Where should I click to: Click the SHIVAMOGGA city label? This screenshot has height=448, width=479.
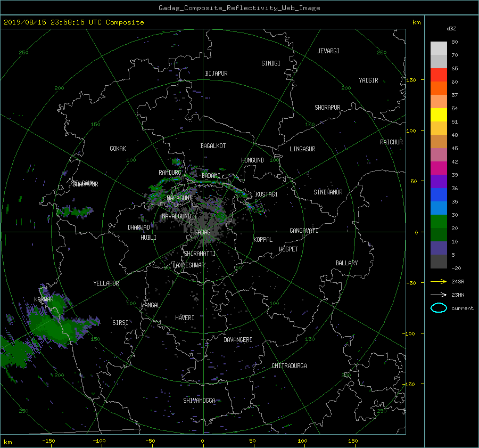pyautogui.click(x=199, y=400)
